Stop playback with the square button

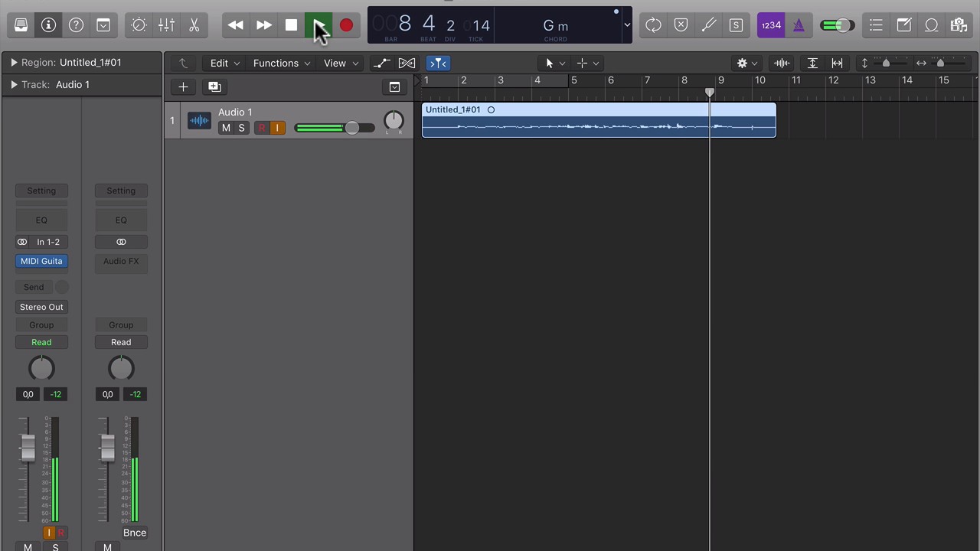(291, 25)
